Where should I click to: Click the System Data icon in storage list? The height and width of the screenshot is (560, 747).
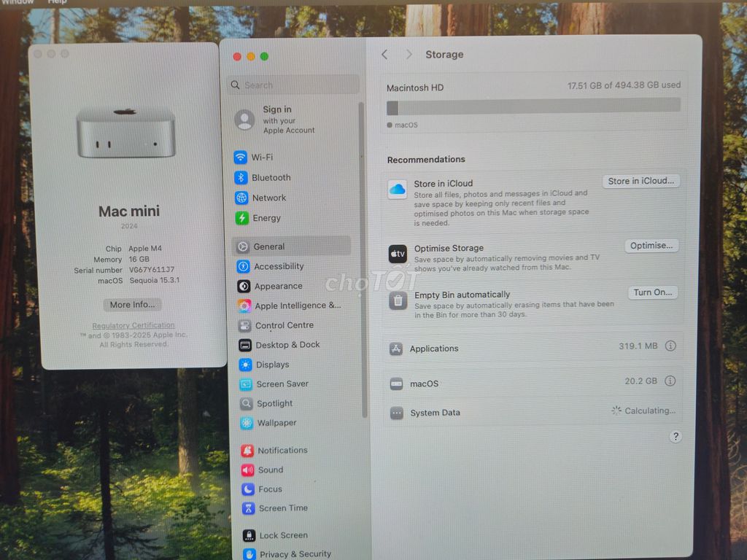point(397,413)
